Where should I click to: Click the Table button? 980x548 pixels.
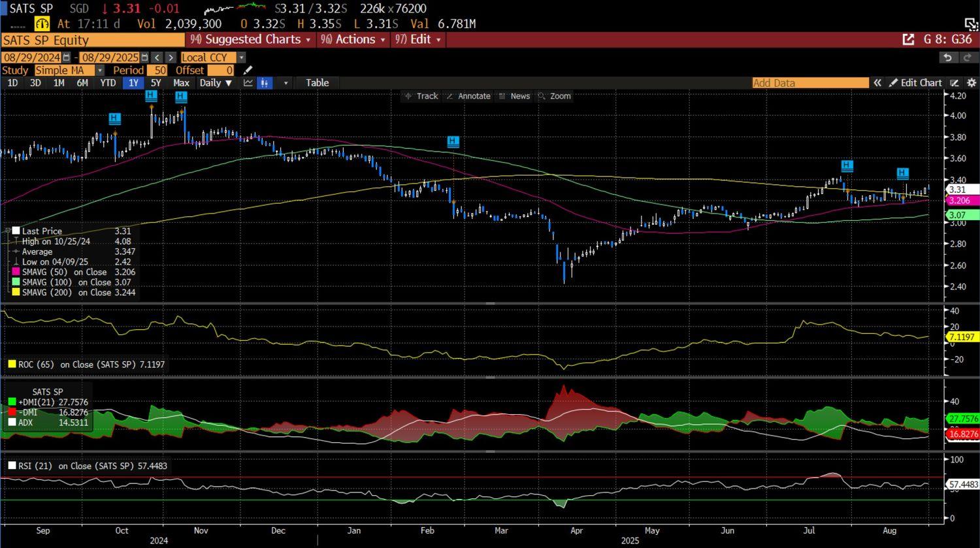pos(317,83)
